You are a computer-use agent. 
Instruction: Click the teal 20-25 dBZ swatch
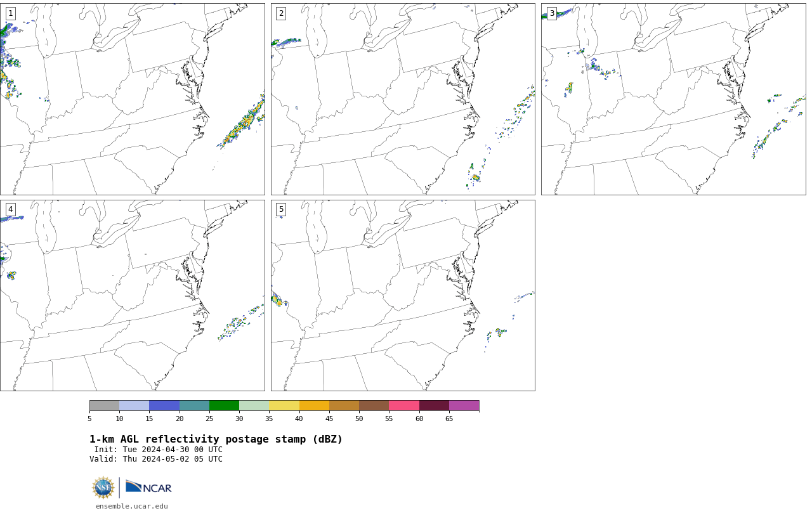click(x=194, y=406)
